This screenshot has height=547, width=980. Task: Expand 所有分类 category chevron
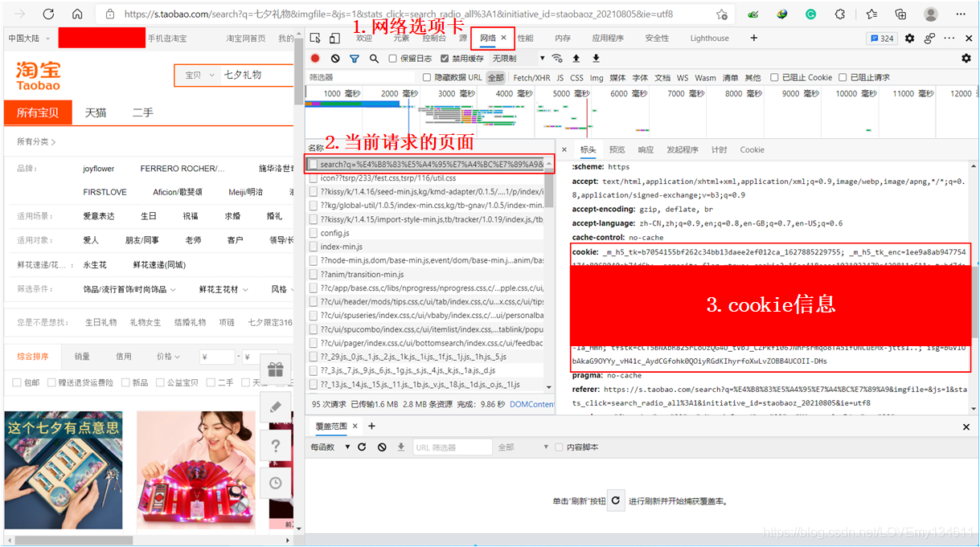coord(54,142)
